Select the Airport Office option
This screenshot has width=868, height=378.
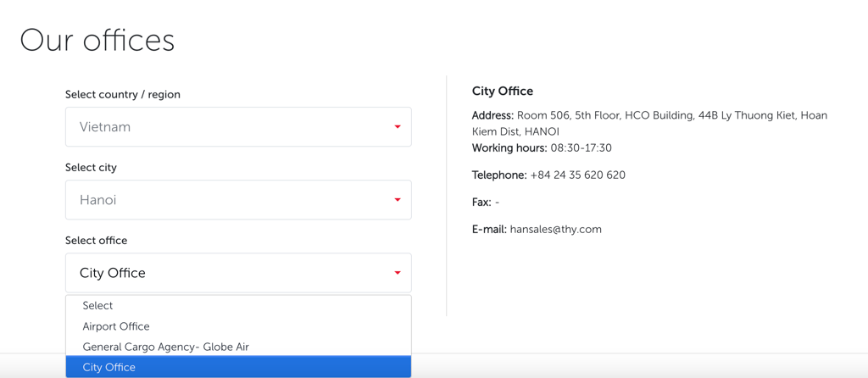click(x=116, y=326)
